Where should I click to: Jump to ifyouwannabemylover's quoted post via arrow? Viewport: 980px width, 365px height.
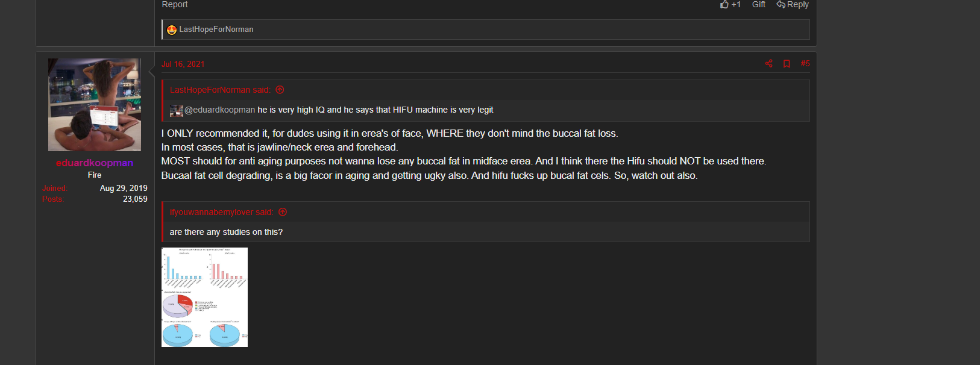click(x=283, y=212)
